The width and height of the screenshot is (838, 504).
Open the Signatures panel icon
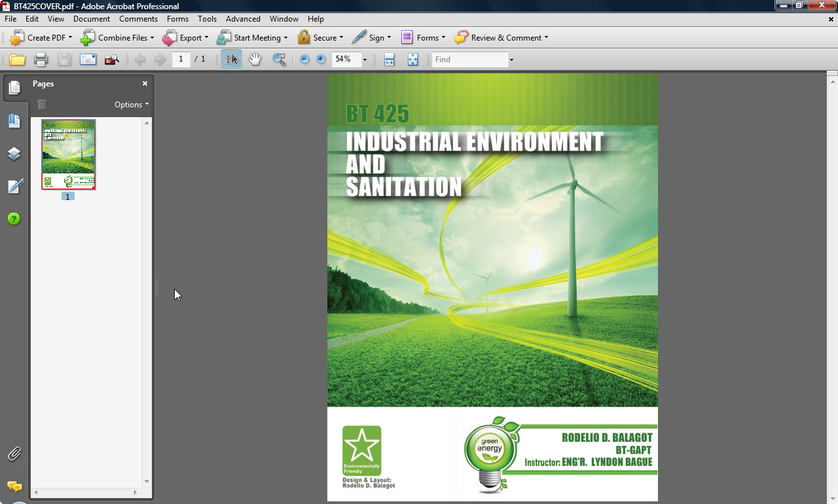point(14,187)
